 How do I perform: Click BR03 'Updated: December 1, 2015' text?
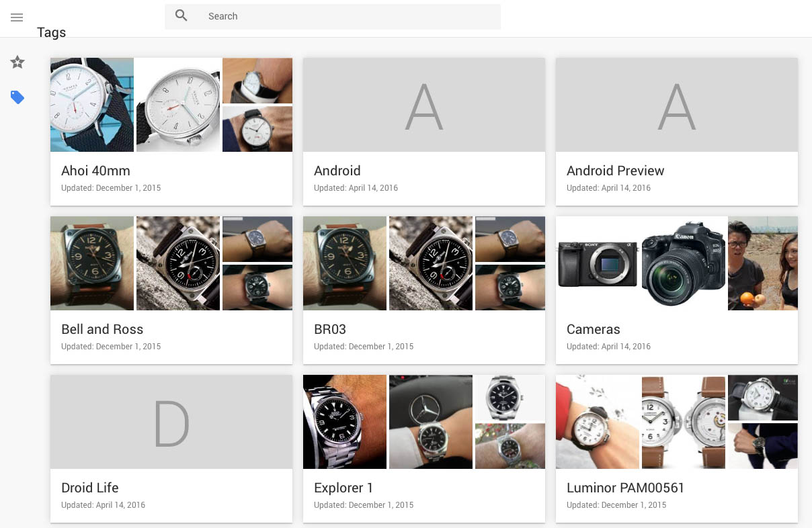(364, 347)
